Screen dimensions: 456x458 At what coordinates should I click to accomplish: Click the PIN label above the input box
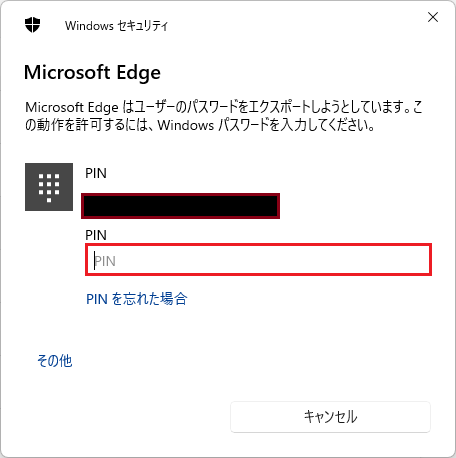click(96, 235)
